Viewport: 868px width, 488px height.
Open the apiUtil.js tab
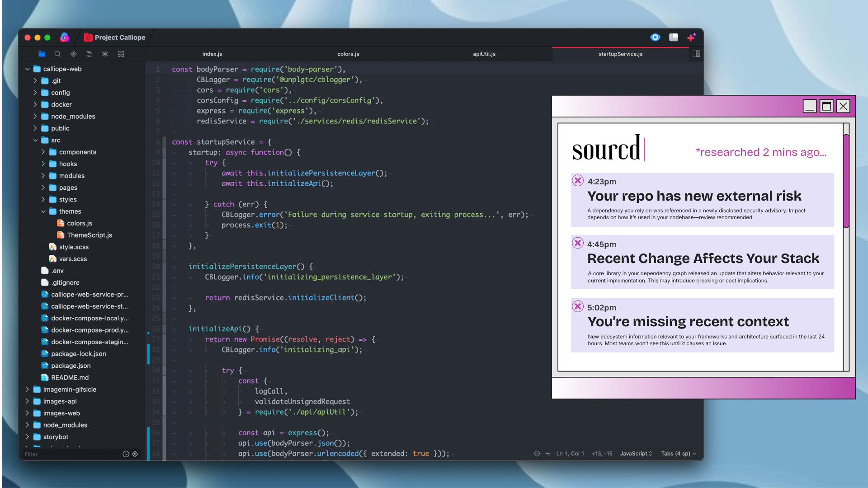pos(484,54)
